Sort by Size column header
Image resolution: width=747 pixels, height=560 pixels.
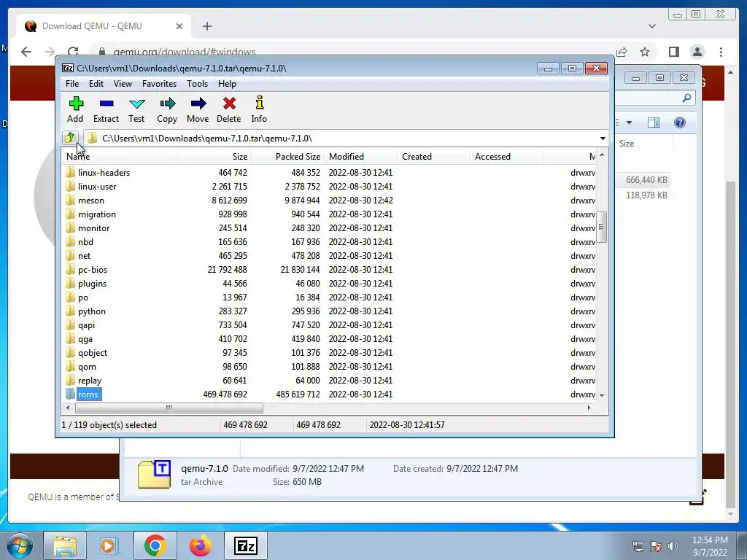[214, 157]
